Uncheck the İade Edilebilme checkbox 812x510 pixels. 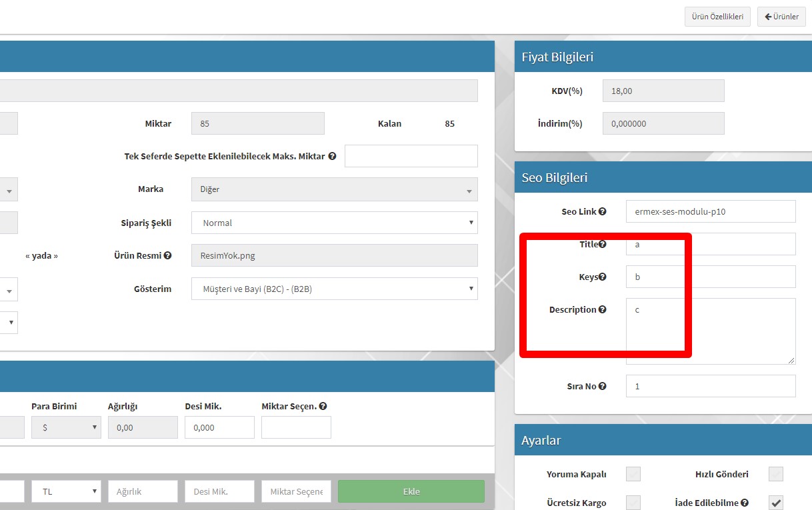[776, 503]
